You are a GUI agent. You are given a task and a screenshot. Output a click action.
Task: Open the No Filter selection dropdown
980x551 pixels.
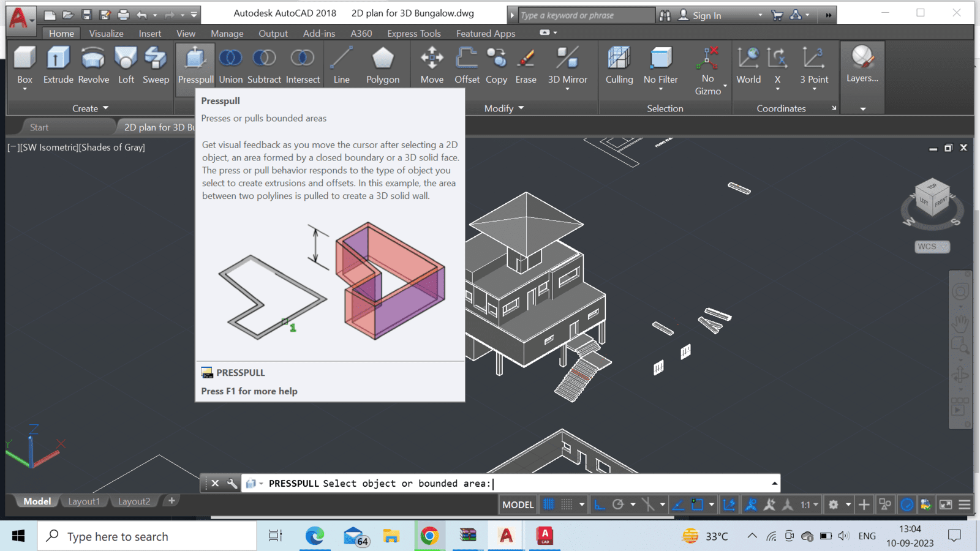coord(661,69)
